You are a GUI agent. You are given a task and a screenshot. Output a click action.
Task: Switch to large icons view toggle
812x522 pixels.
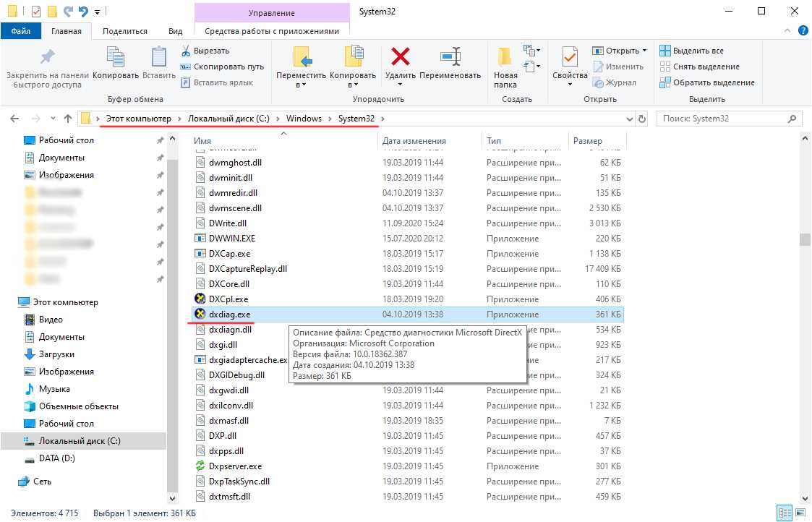[x=800, y=513]
